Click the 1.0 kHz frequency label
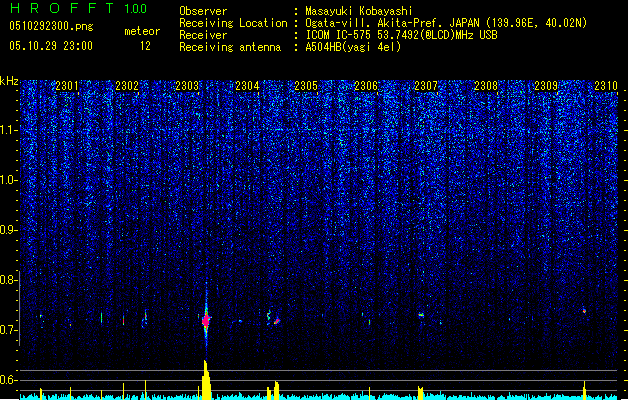Viewport: 629px width, 400px height. pyautogui.click(x=9, y=181)
